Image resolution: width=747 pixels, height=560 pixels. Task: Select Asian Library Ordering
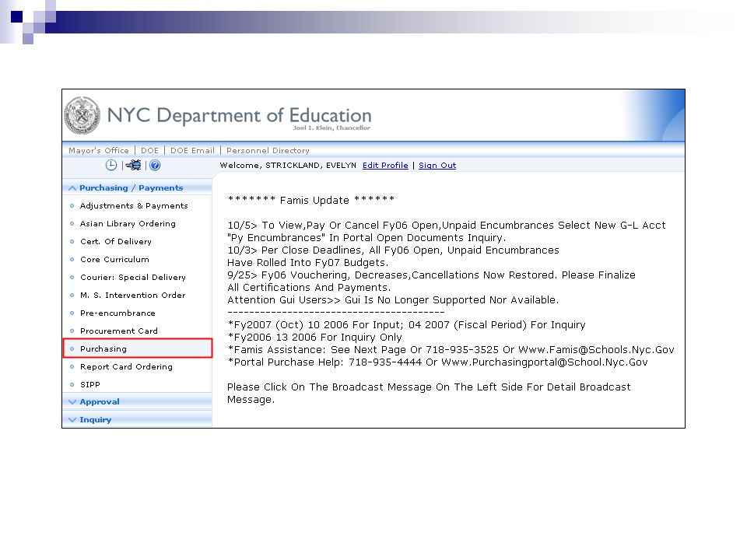[x=128, y=223]
